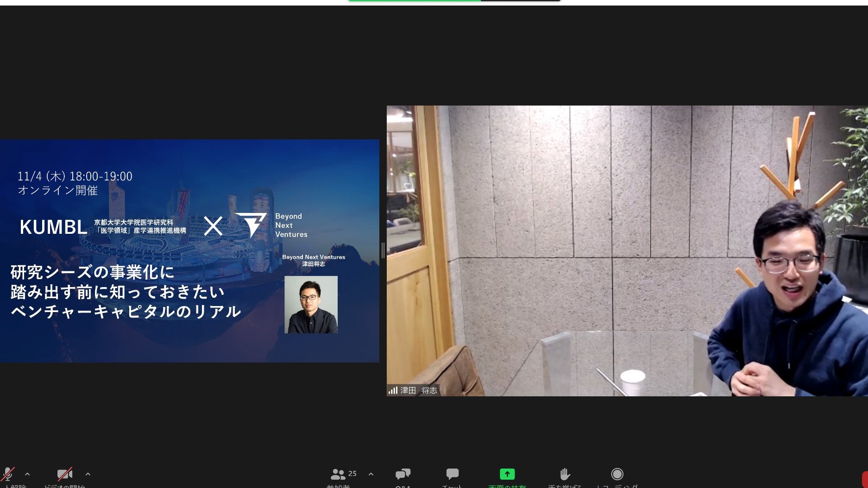This screenshot has height=488, width=868.
Task: Open audio options chevron beside the microphone
Action: [27, 474]
